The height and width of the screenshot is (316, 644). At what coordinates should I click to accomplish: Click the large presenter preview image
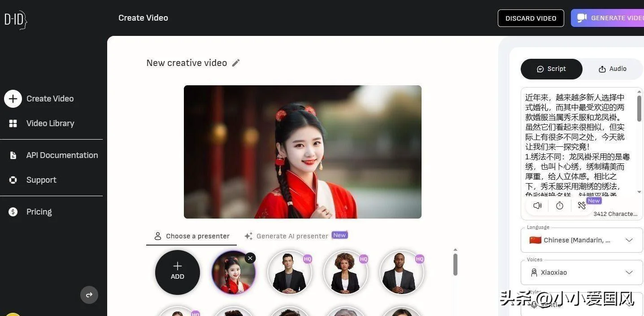pos(303,152)
